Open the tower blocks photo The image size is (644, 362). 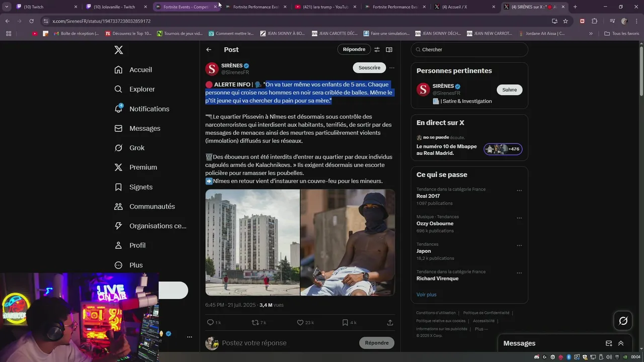pyautogui.click(x=253, y=242)
